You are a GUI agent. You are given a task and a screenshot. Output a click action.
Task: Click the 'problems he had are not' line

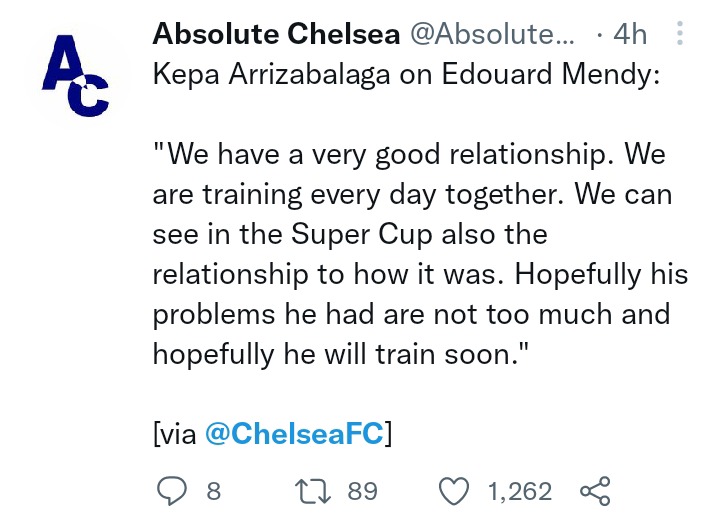point(411,315)
